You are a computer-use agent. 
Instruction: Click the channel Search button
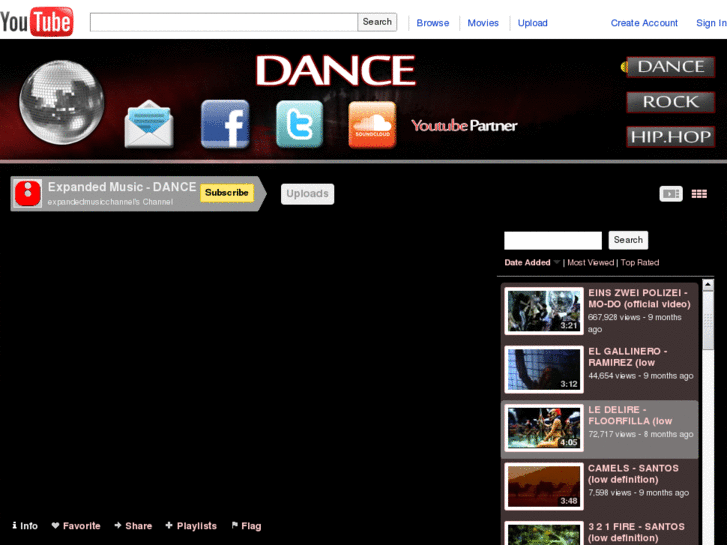pos(628,240)
